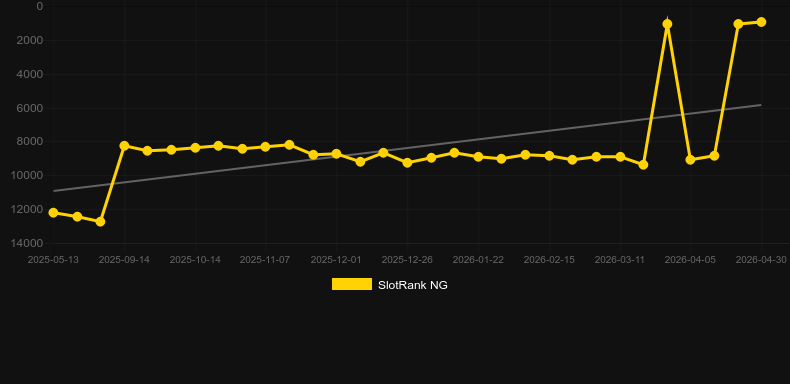Click the x-axis label 2026-02-15
Screen dimensions: 790x384
point(549,260)
